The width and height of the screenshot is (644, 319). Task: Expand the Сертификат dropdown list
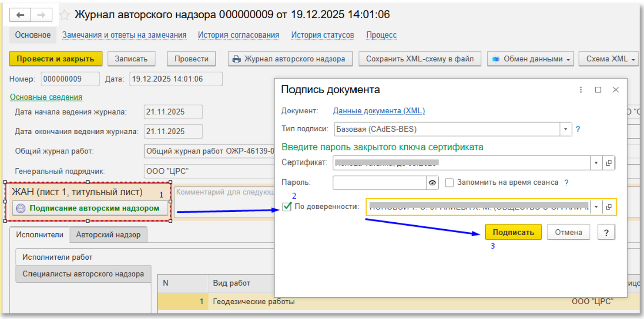596,163
